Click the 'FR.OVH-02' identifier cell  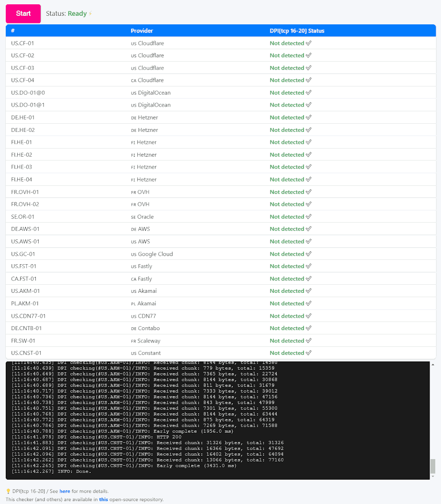pos(25,204)
